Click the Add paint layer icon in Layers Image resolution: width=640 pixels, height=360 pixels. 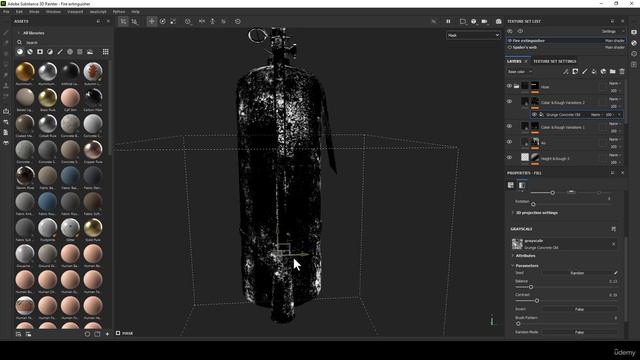point(584,71)
